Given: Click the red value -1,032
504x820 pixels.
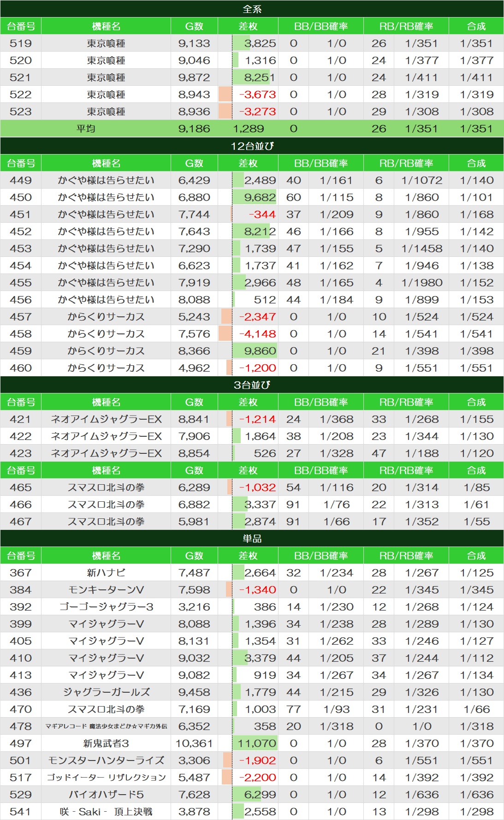Looking at the screenshot, I should click(257, 487).
